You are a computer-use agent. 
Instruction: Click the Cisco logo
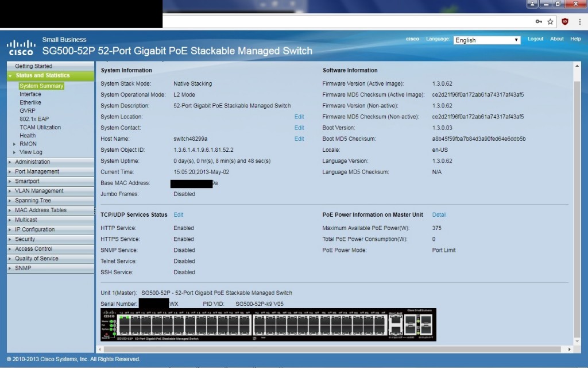21,48
